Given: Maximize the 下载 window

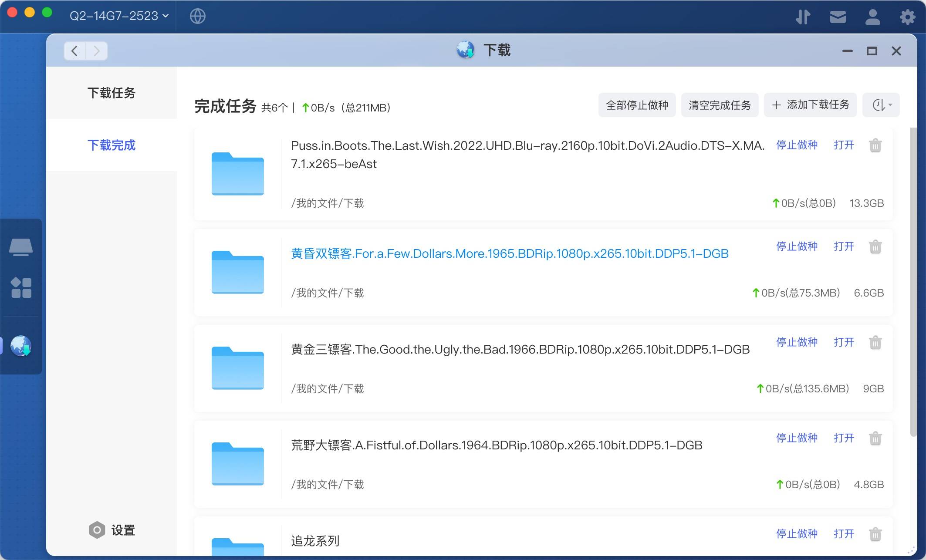Looking at the screenshot, I should point(872,51).
